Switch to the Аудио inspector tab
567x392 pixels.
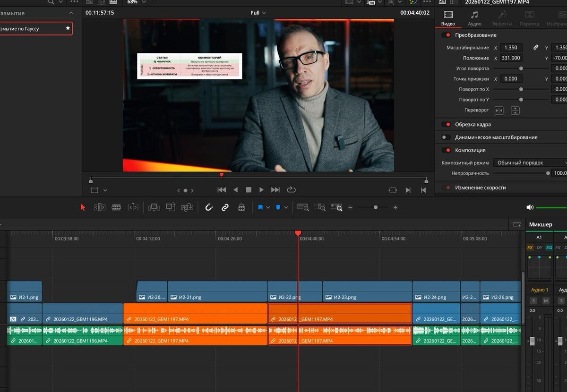(474, 19)
